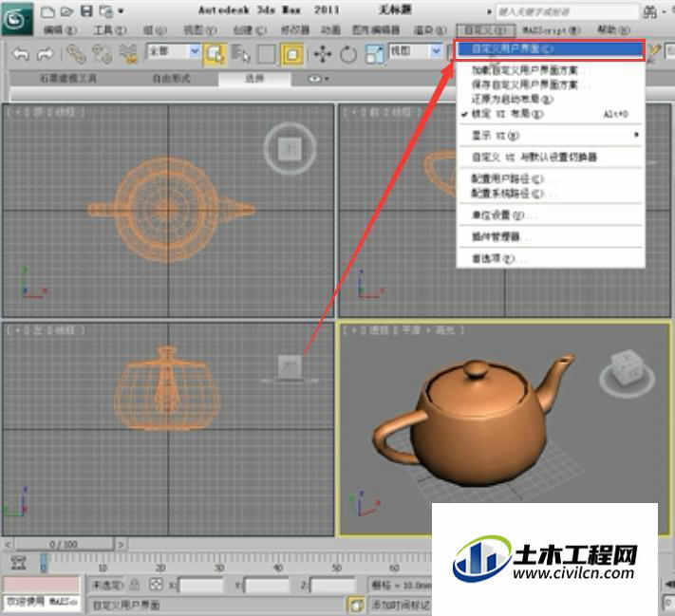Click the Undo arrow in the main toolbar
Screen dimensions: 675x616
pyautogui.click(x=21, y=54)
